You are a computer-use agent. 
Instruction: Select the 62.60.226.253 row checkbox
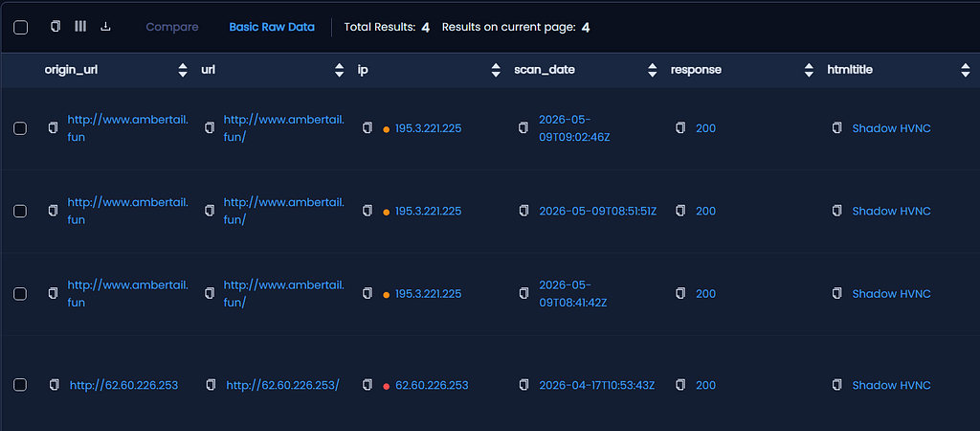tap(20, 385)
